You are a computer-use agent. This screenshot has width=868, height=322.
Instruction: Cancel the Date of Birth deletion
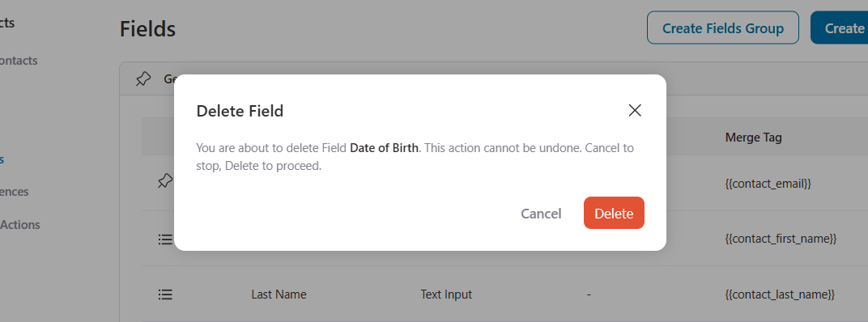click(x=541, y=214)
